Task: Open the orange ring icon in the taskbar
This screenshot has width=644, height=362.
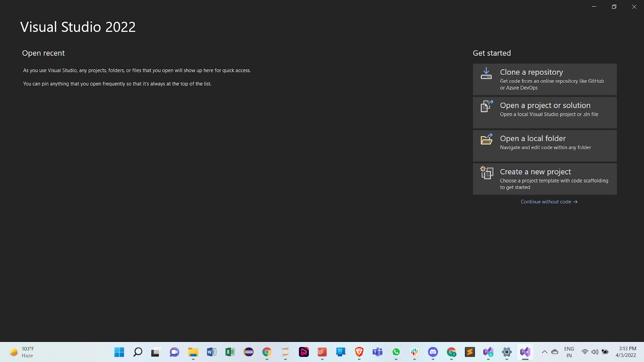Action: [285, 352]
